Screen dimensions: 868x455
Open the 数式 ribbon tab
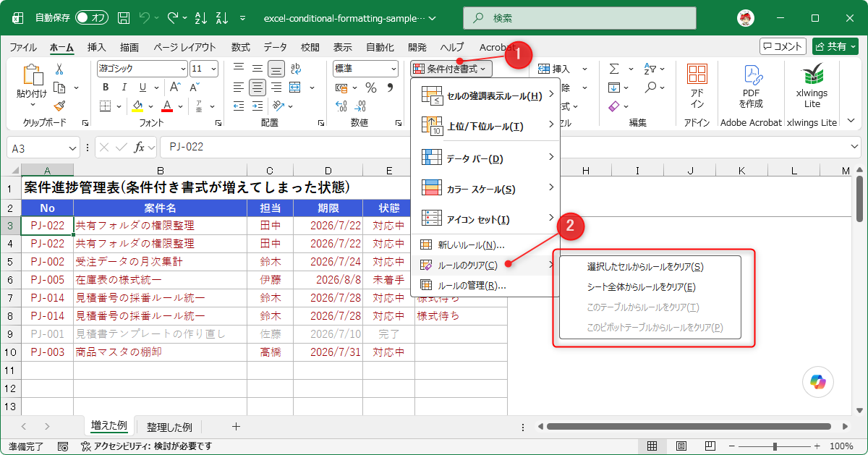[x=241, y=47]
